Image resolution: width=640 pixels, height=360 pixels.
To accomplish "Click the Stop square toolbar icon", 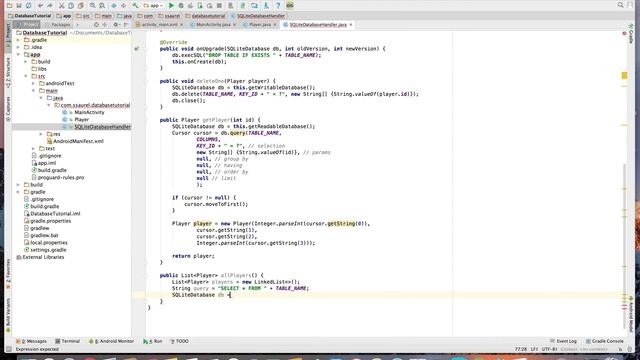I will click(219, 5).
